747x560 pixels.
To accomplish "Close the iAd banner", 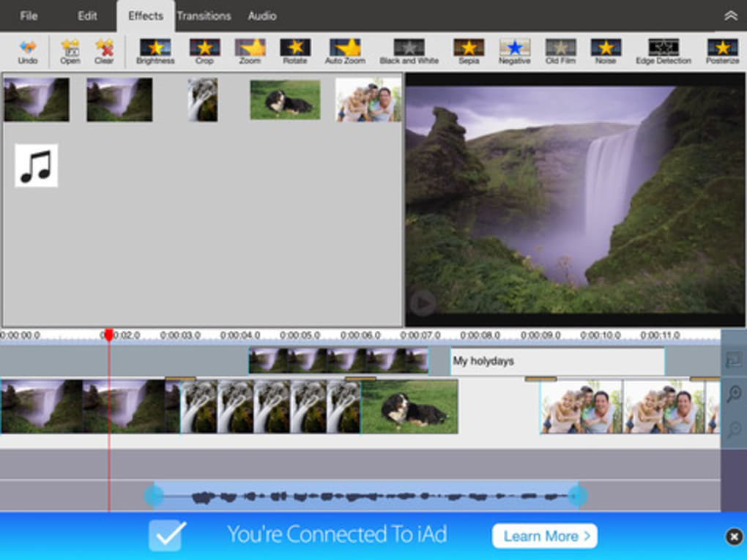I will coord(734,537).
